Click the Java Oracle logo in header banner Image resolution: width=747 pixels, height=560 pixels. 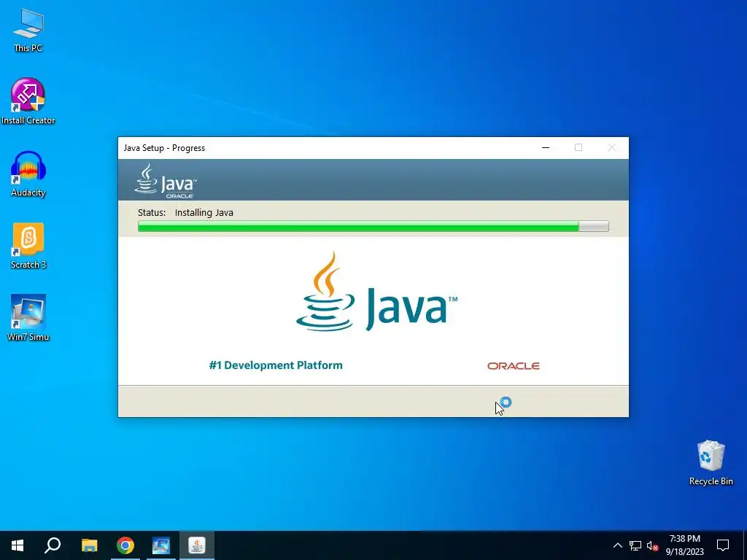coord(166,181)
